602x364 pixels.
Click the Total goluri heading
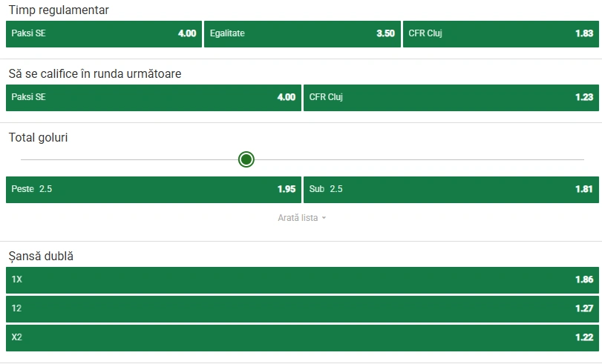point(38,137)
